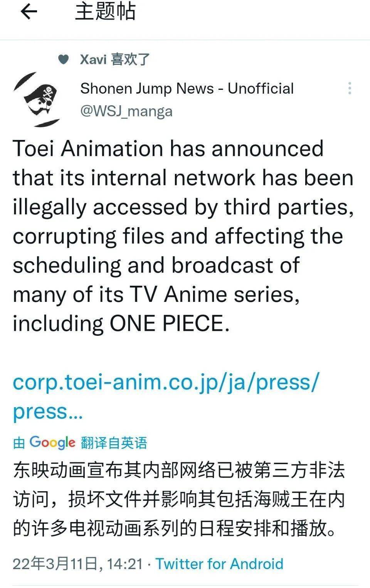Viewport: 370px width, 588px height.
Task: Tap the back arrow in the header
Action: pyautogui.click(x=29, y=12)
